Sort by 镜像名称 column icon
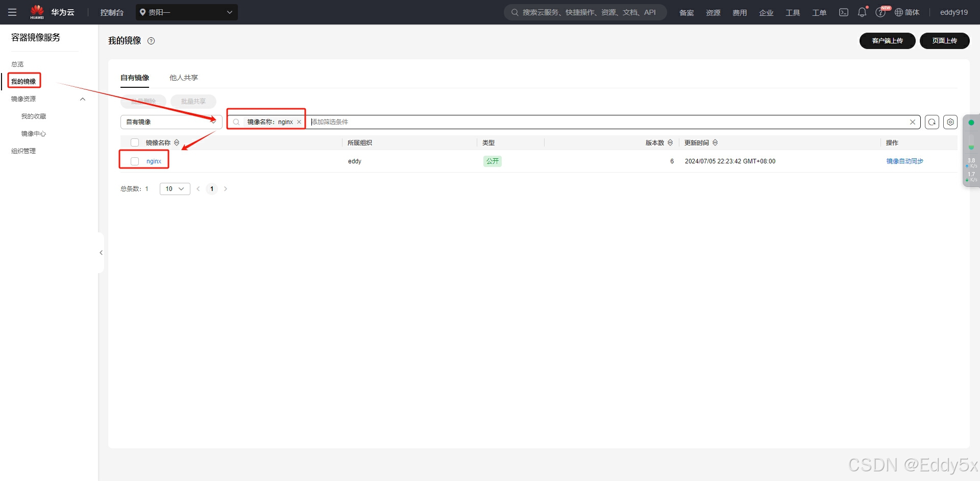The width and height of the screenshot is (980, 481). point(177,142)
